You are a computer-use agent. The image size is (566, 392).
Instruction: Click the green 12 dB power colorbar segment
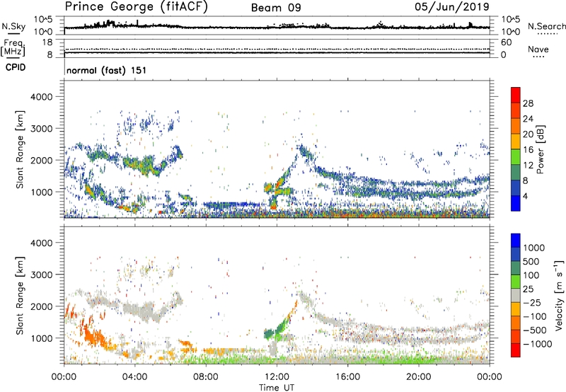point(515,156)
